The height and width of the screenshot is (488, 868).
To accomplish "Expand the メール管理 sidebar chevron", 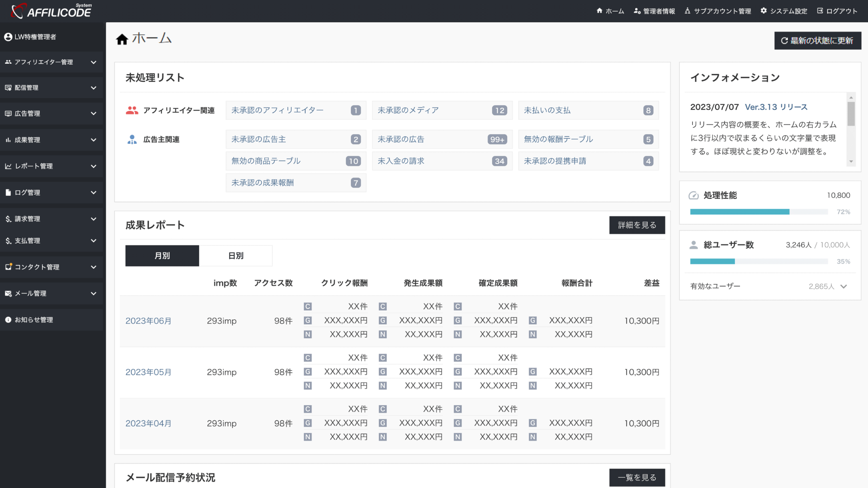I will click(x=94, y=294).
